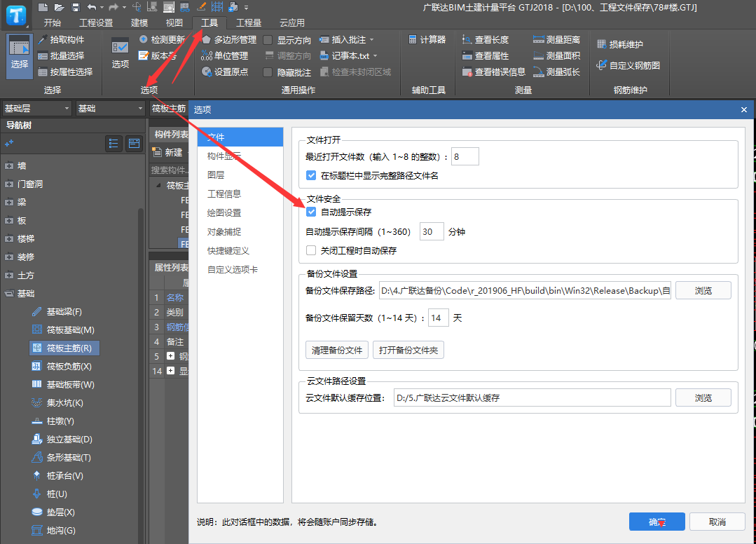The image size is (756, 544).
Task: Open 插入批注 dropdown arrow
Action: (x=372, y=40)
